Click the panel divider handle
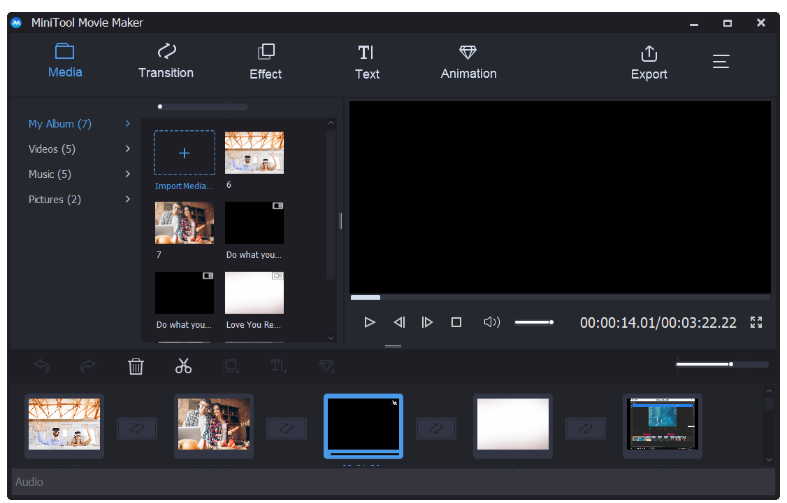787x503 pixels. point(341,221)
